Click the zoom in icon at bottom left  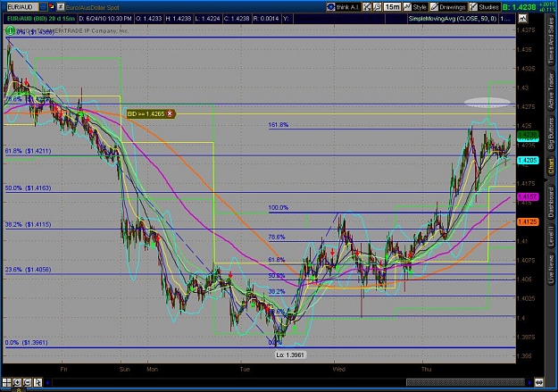[17, 382]
